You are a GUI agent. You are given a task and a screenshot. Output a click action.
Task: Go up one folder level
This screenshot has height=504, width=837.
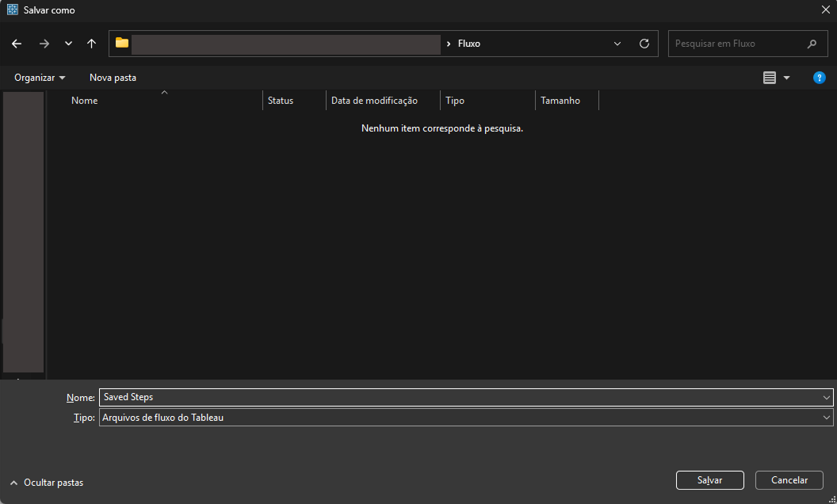(91, 44)
